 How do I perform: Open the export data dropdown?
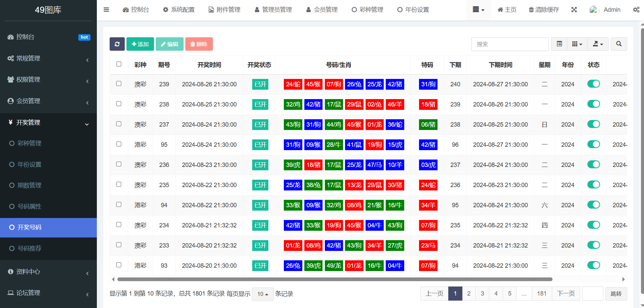coord(598,44)
